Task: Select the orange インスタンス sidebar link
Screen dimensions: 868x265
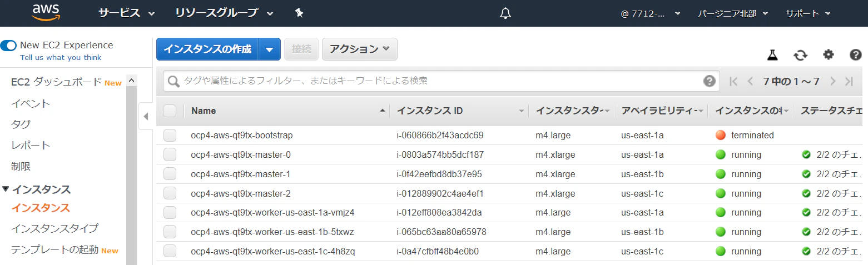Action: [41, 208]
